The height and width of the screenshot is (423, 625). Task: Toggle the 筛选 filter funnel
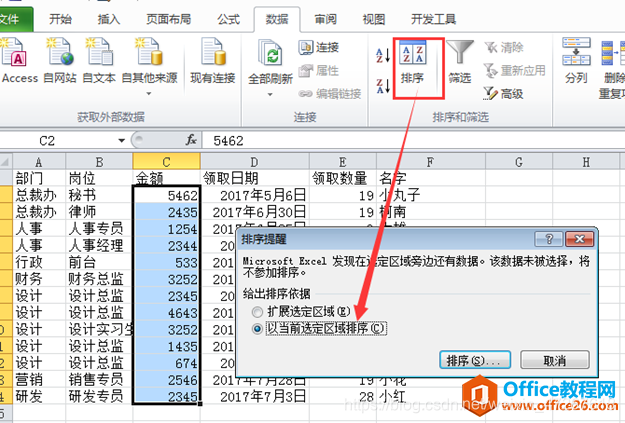tap(460, 62)
